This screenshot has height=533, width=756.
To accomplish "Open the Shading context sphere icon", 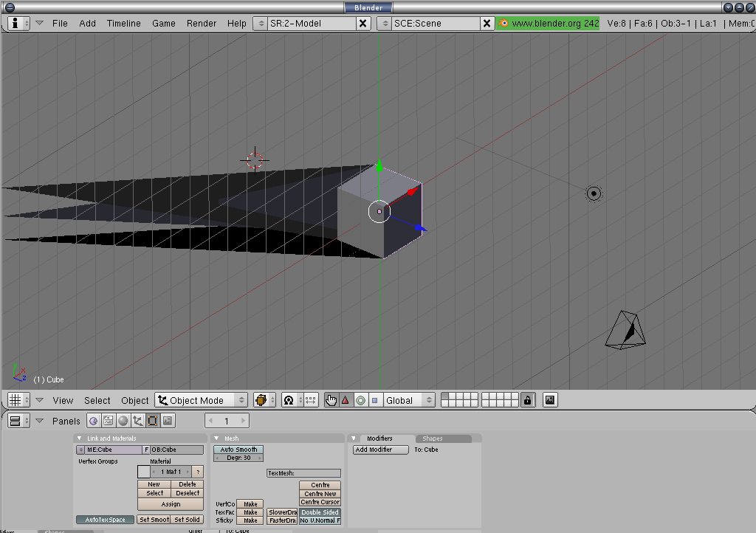I will click(x=123, y=421).
